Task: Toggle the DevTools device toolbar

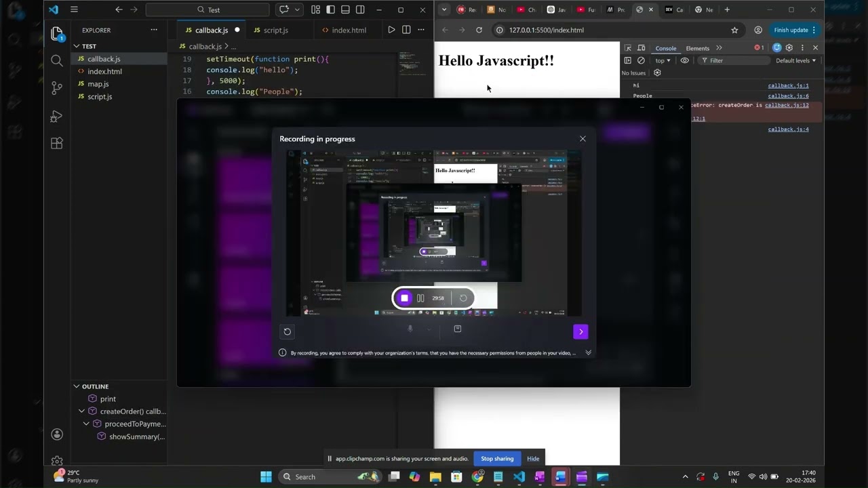Action: pos(642,48)
